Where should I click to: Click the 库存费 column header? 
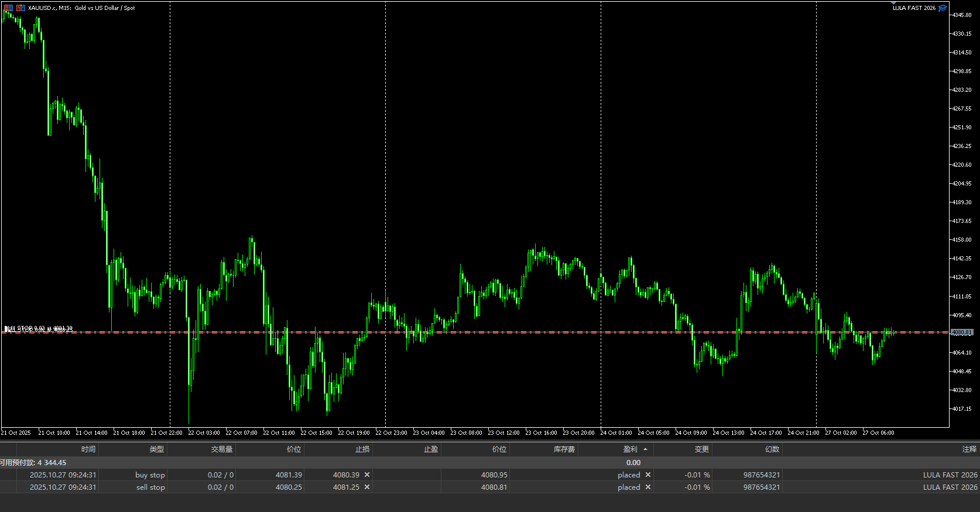pyautogui.click(x=564, y=449)
